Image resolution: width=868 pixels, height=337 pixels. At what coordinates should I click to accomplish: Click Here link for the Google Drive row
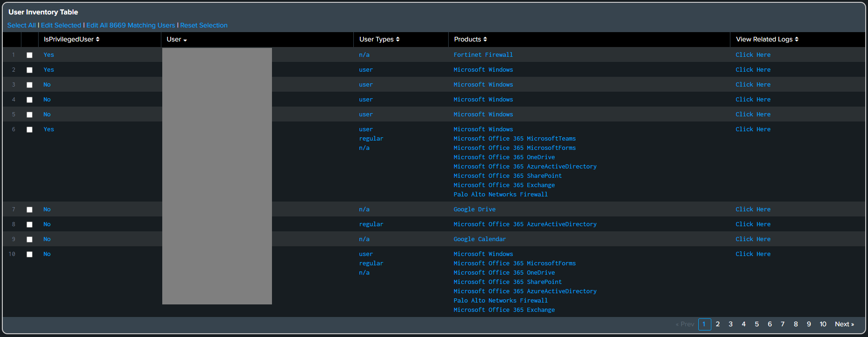point(753,209)
